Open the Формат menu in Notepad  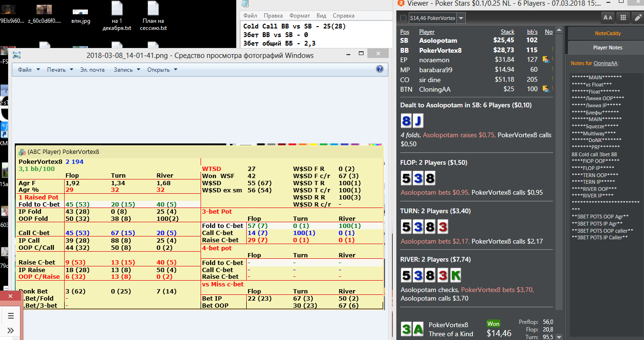point(299,16)
